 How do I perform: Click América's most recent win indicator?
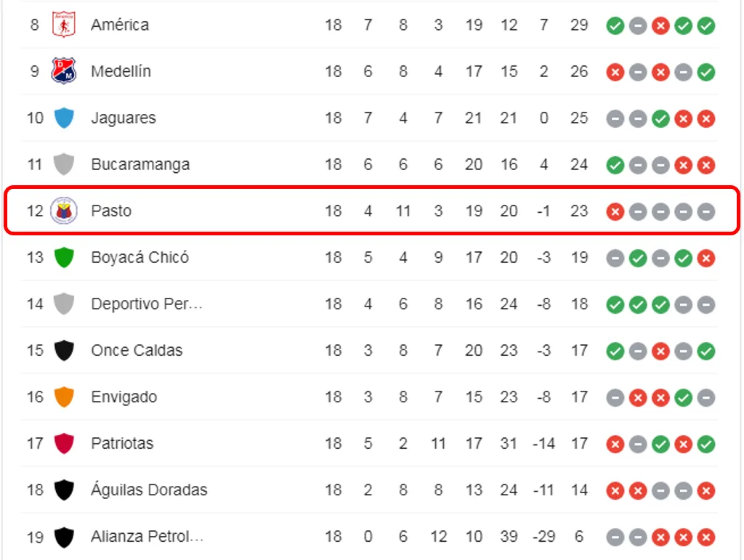tap(706, 25)
